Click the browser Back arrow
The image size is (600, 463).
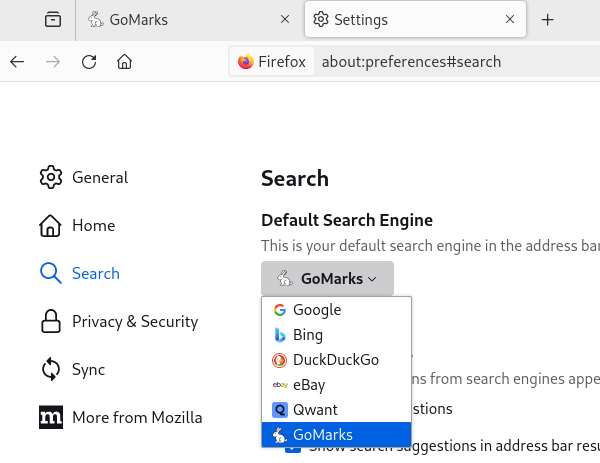[x=17, y=62]
